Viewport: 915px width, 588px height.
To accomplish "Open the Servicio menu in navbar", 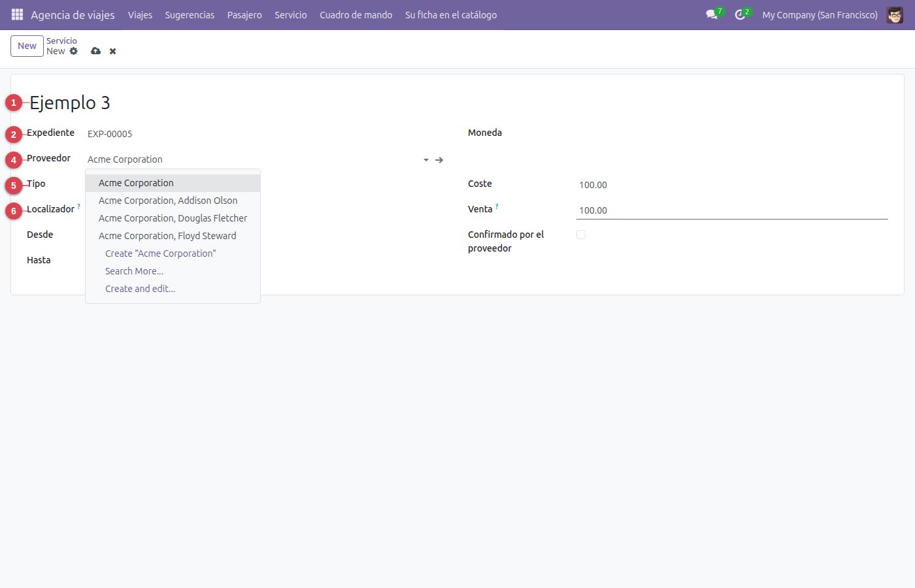I will coord(291,14).
